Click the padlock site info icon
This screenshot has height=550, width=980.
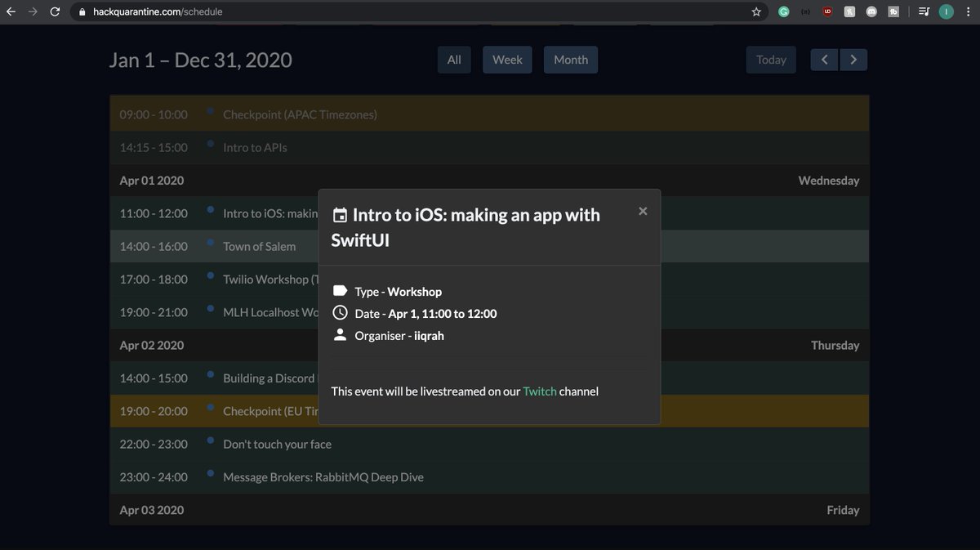pyautogui.click(x=81, y=12)
